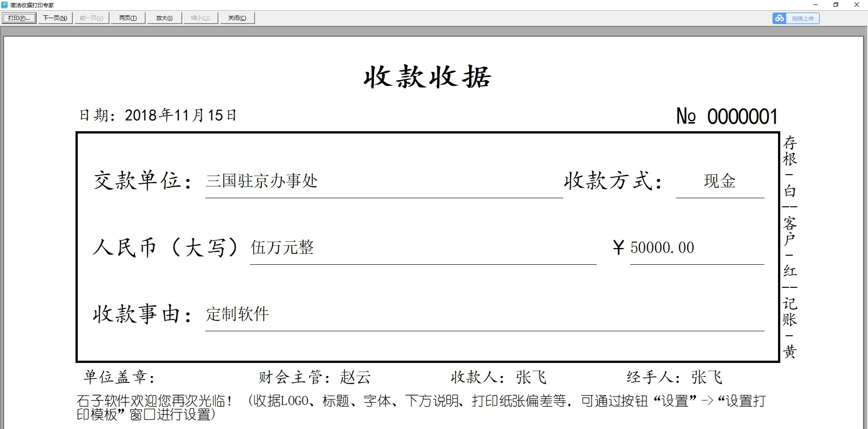Click the 交款单位 label

coord(142,181)
